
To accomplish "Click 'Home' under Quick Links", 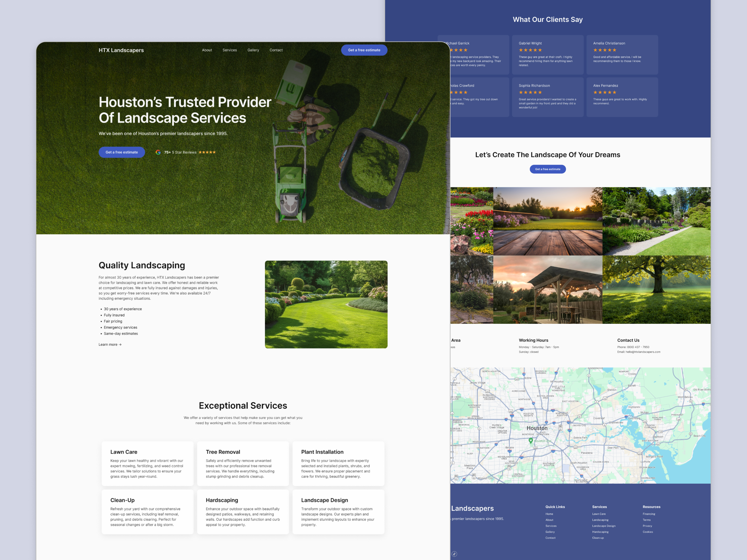I will 549,514.
